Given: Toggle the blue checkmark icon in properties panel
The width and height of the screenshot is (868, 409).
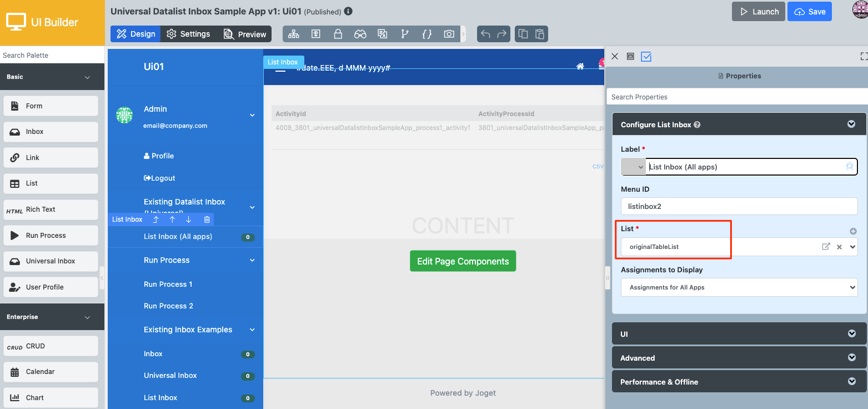Looking at the screenshot, I should tap(646, 56).
